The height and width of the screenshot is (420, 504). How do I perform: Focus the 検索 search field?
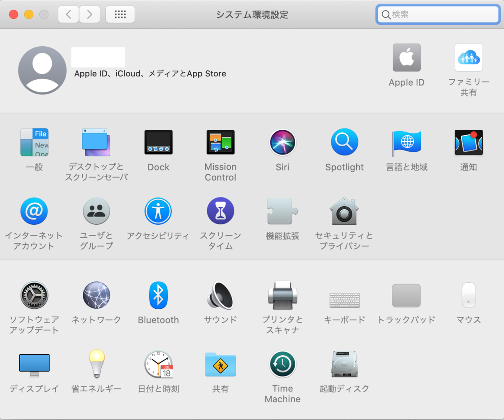(438, 15)
